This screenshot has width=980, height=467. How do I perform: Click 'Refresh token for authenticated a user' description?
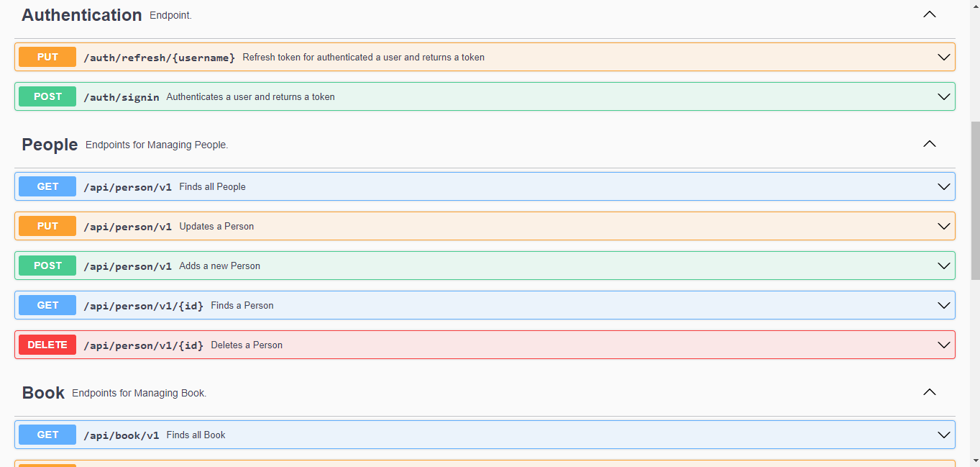[363, 57]
